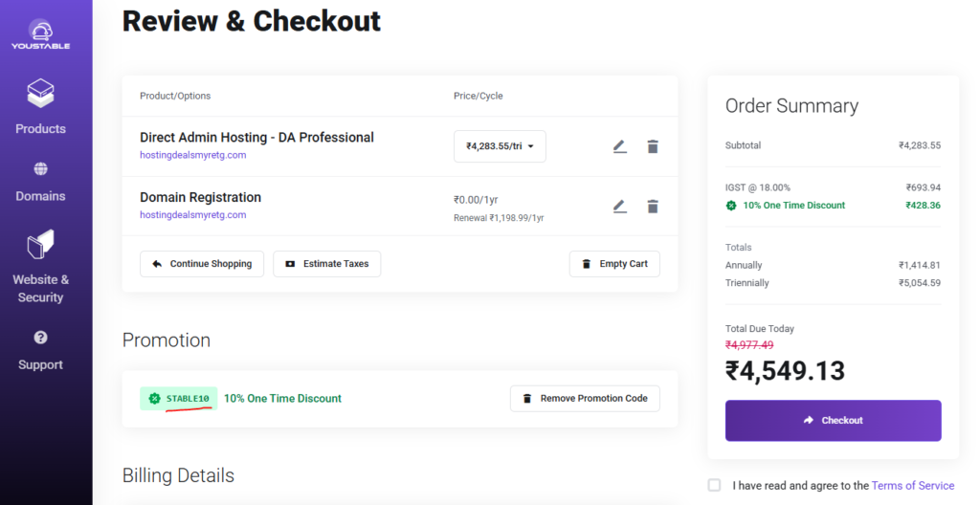Click the struck-through ₹4,977.49 price
980x505 pixels.
(x=749, y=345)
